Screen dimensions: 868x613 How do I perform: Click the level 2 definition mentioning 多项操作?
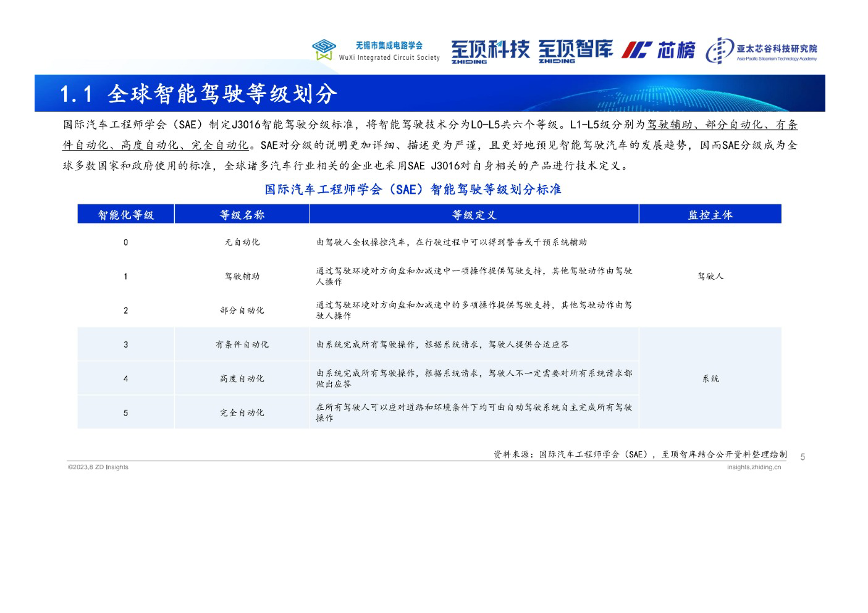474,310
